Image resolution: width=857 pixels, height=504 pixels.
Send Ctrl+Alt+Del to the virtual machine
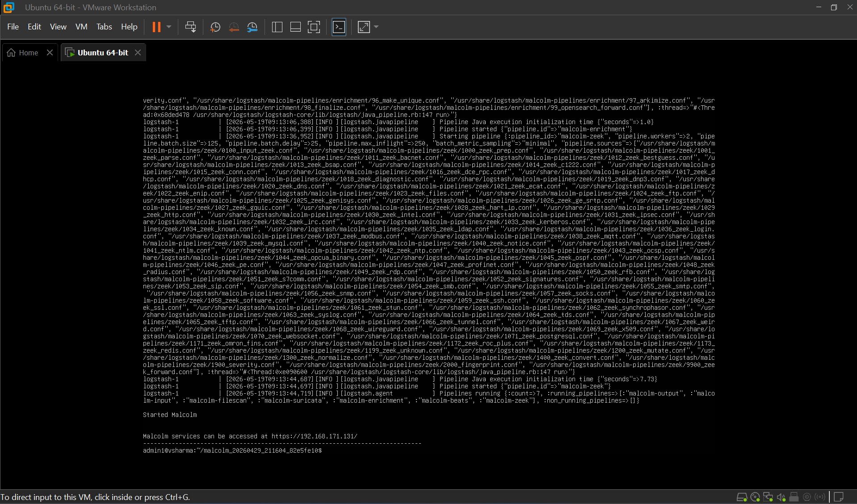pyautogui.click(x=190, y=27)
